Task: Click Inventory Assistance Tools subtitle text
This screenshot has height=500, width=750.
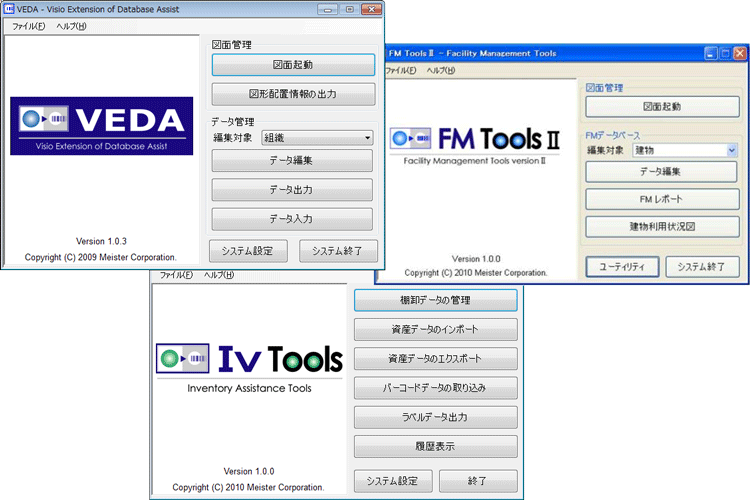Action: coord(249,388)
